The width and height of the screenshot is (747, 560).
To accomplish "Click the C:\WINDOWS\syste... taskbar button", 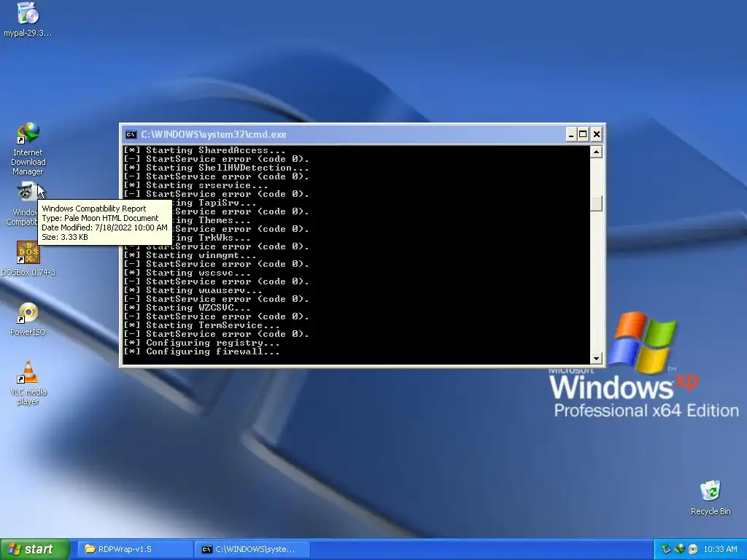I will coord(252,550).
